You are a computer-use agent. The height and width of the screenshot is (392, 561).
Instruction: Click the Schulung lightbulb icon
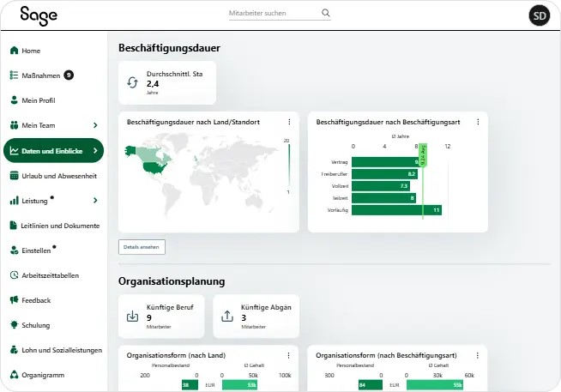click(14, 325)
